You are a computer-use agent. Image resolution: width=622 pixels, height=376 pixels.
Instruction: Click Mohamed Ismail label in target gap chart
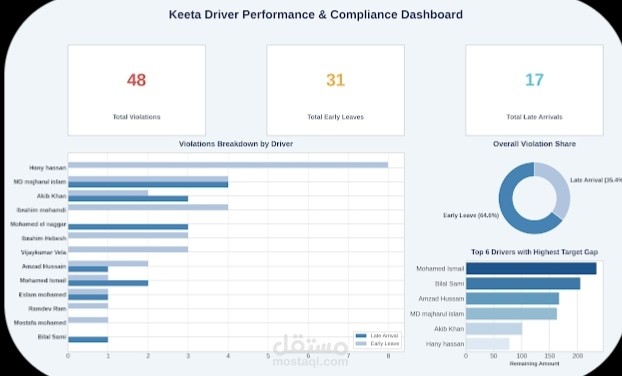(x=440, y=269)
